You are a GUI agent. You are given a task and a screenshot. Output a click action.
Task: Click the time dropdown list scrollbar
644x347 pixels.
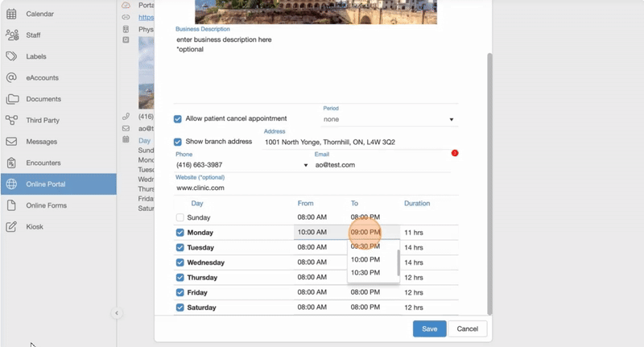pos(398,262)
